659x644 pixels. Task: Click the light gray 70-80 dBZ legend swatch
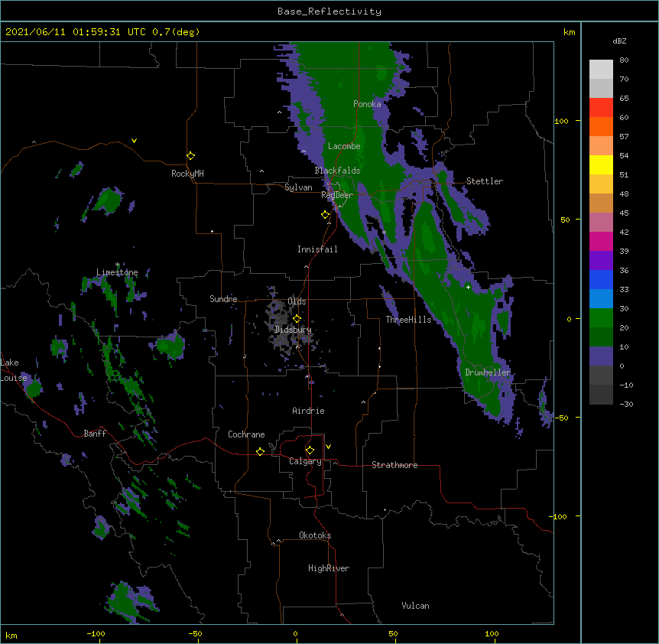pyautogui.click(x=601, y=70)
